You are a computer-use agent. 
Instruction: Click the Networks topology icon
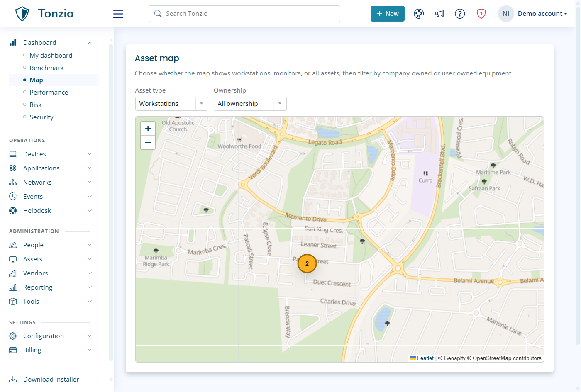coord(13,182)
